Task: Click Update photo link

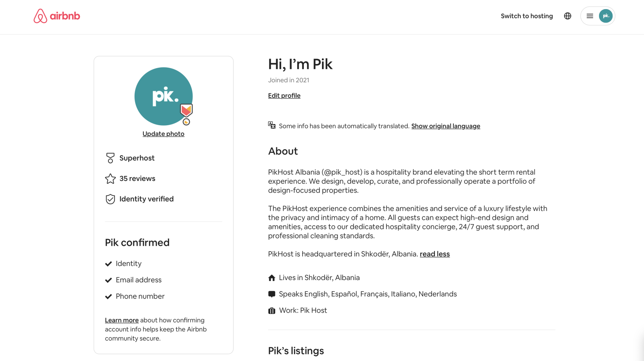Action: coord(163,134)
